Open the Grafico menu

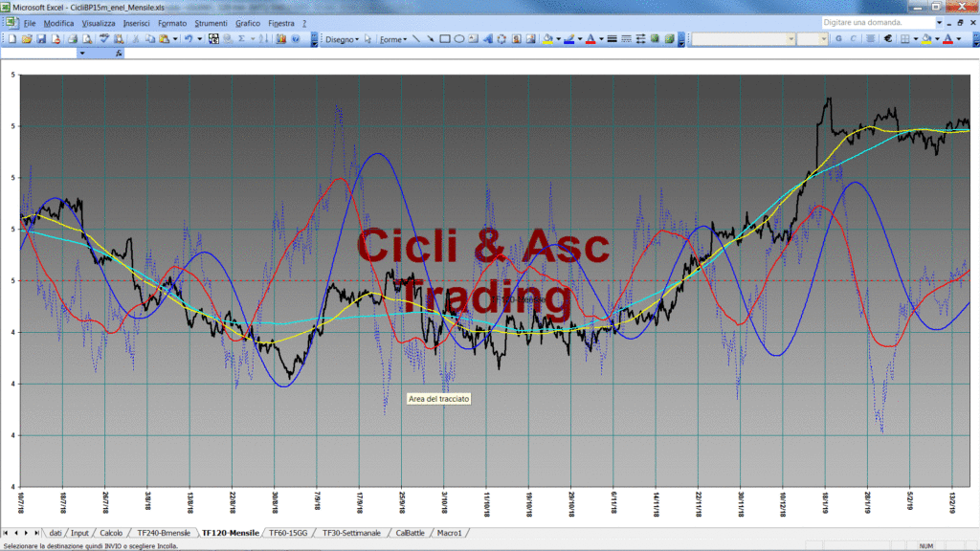[248, 23]
